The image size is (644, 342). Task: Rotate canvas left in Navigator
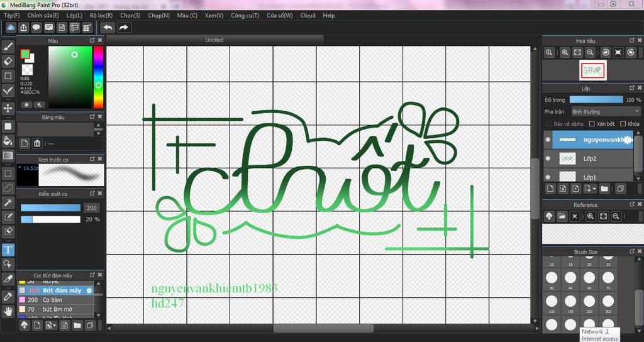606,53
